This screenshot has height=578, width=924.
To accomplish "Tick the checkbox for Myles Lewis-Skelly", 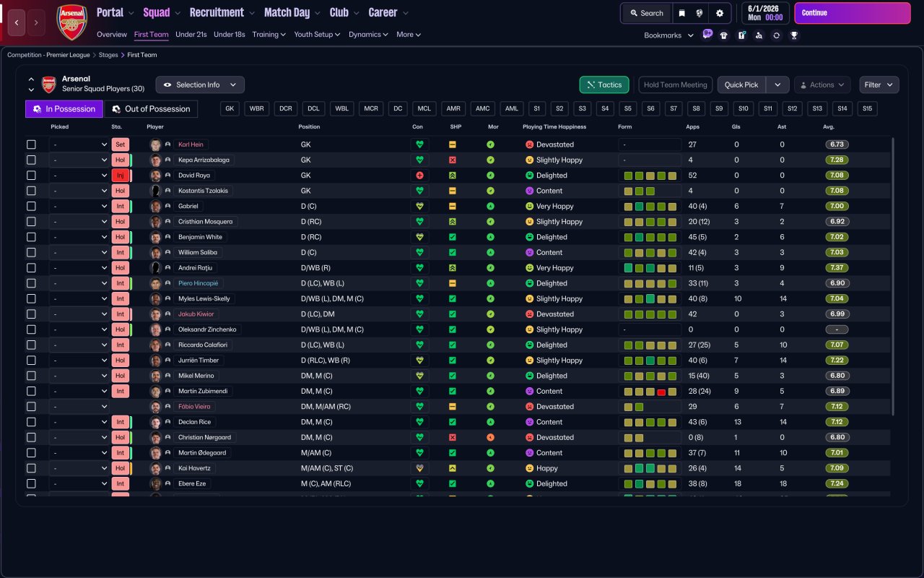I will point(31,298).
